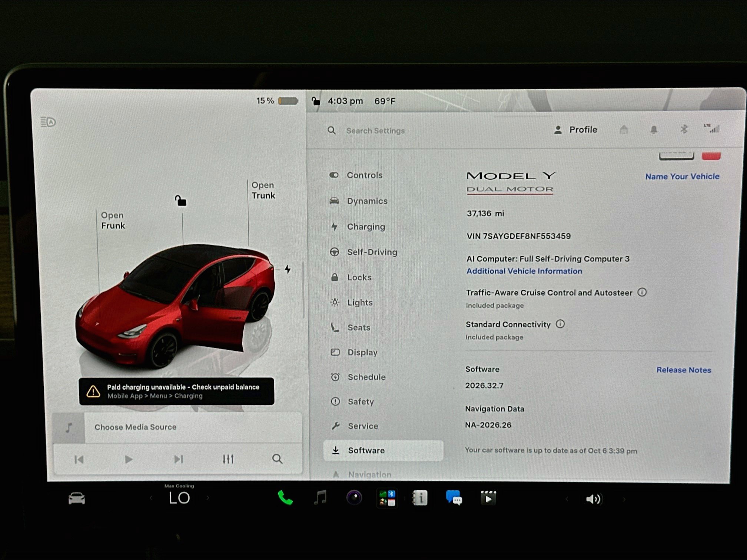Tap the media play button

pyautogui.click(x=129, y=459)
